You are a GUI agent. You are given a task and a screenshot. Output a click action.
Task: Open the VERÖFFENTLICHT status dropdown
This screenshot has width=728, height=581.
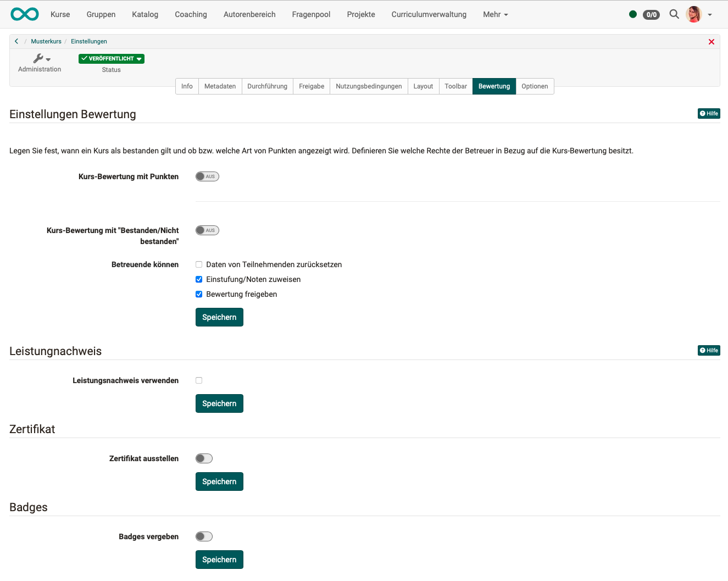tap(111, 58)
